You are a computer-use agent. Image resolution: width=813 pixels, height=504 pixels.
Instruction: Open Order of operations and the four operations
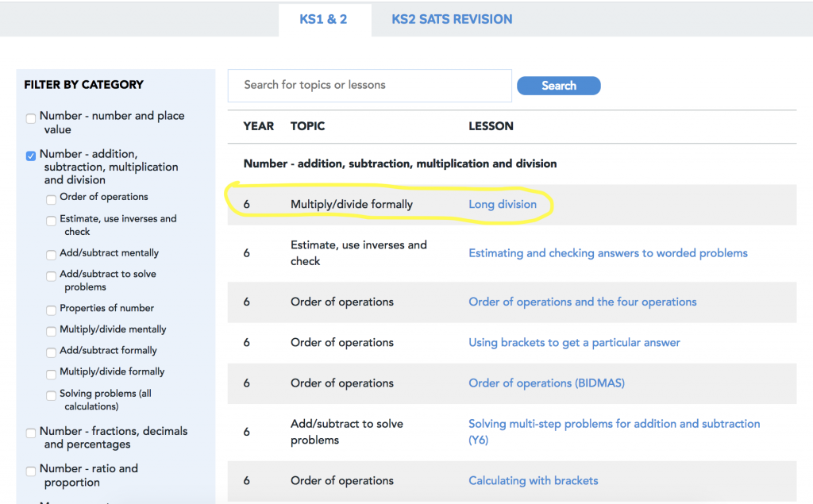pos(582,302)
